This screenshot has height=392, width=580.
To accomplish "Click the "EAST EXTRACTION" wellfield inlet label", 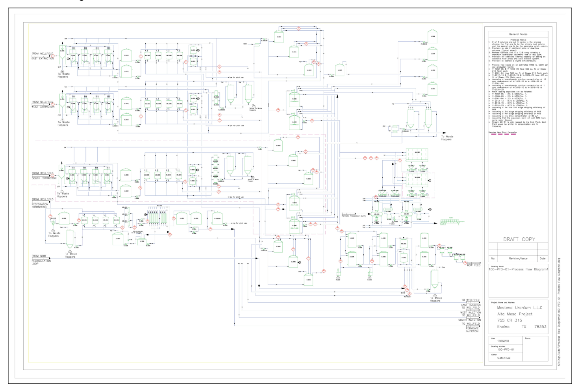I will [x=43, y=59].
